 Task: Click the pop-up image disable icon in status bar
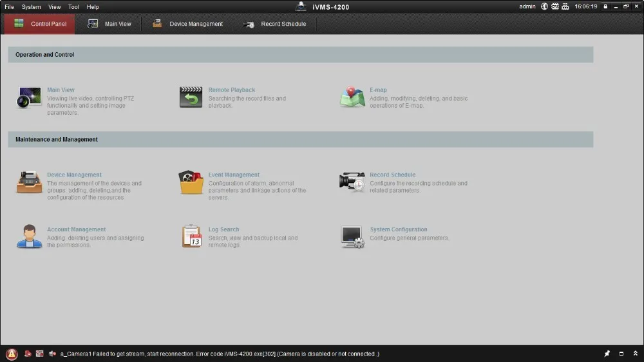(39, 354)
